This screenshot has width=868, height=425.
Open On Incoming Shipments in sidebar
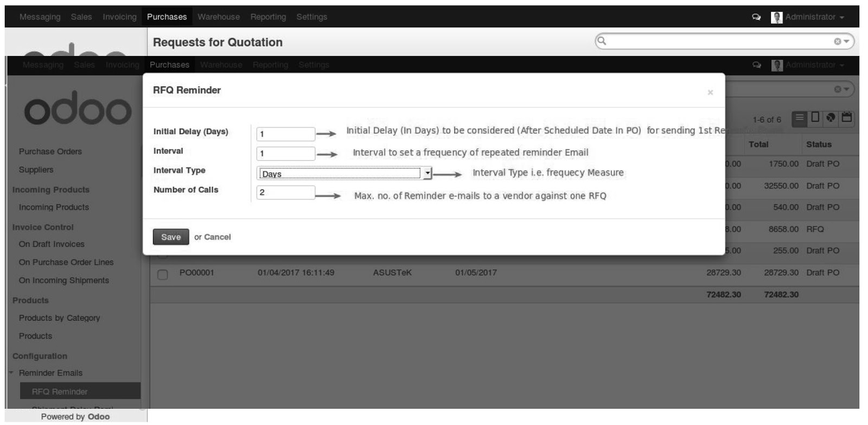tap(64, 280)
